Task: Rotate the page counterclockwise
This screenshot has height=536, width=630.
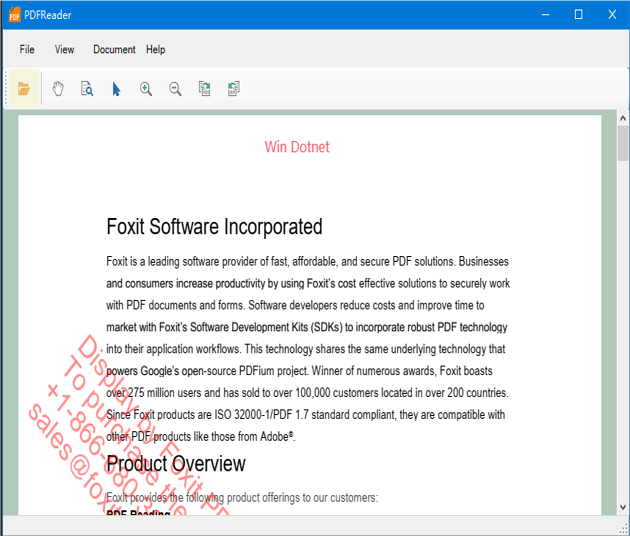Action: tap(234, 89)
